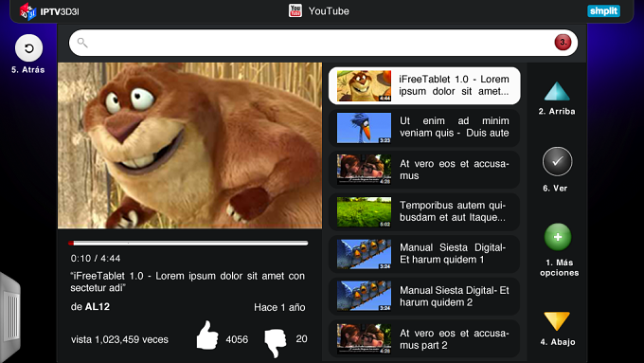644x363 pixels.
Task: Click the Ver checkmark button
Action: pos(557,161)
